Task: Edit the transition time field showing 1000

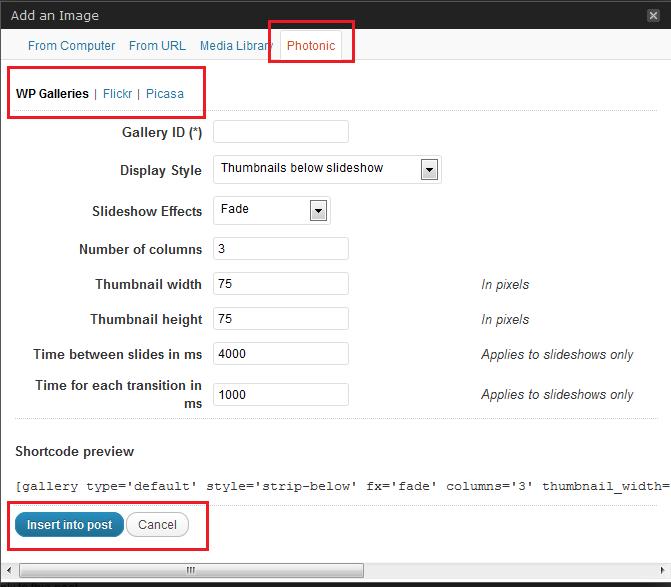Action: (281, 394)
